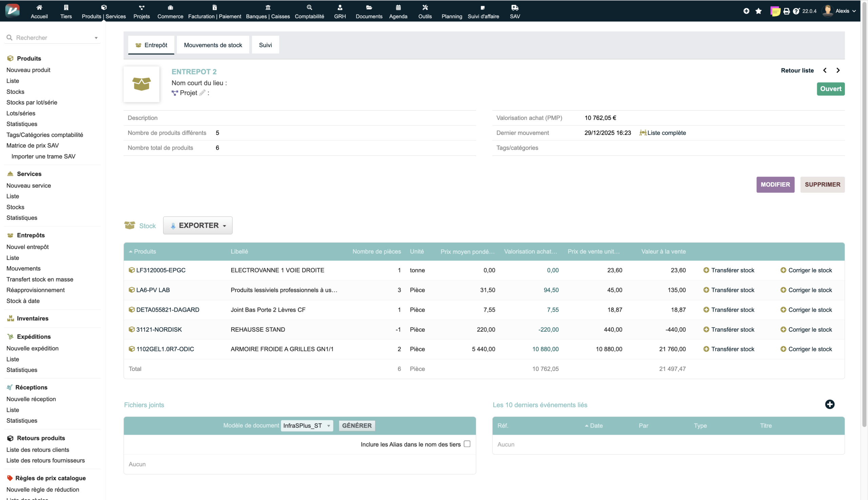Click the pencil icon next to Projet
The height and width of the screenshot is (500, 868).
point(202,93)
